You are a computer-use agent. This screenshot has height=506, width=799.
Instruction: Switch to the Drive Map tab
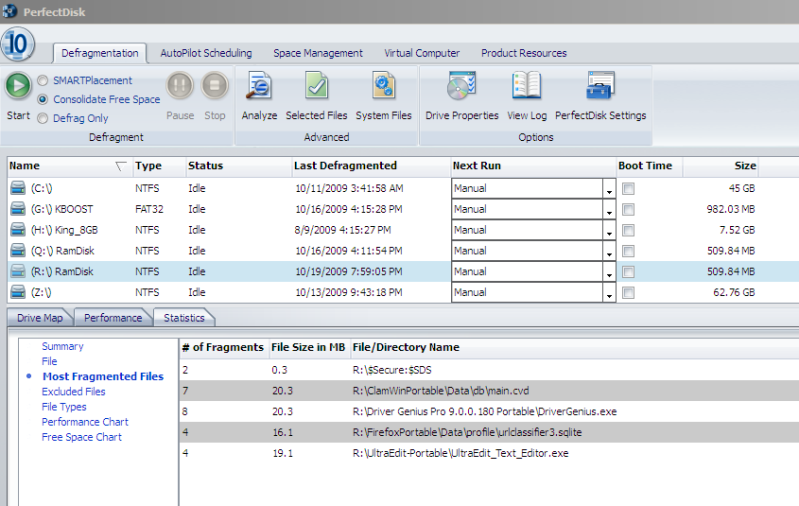tap(40, 317)
